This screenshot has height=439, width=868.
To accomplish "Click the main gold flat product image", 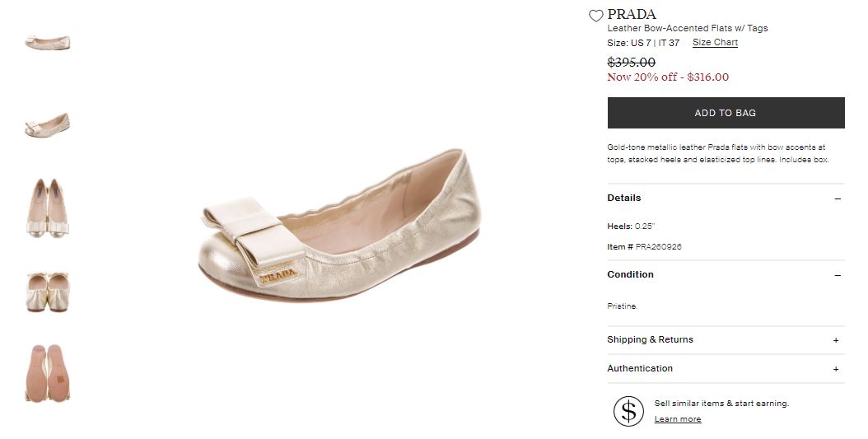I will [339, 227].
